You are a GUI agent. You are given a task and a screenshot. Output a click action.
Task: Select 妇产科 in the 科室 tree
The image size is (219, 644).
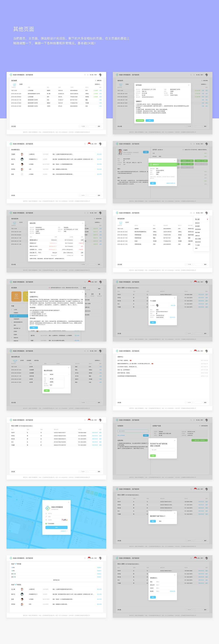pos(19,316)
